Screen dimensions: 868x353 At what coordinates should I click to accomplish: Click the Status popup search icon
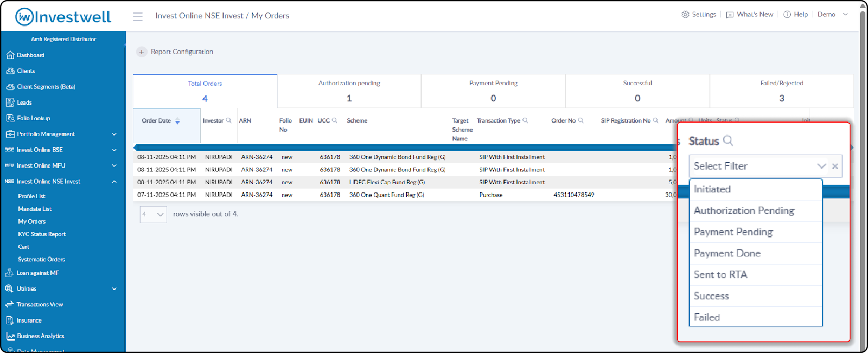click(728, 141)
